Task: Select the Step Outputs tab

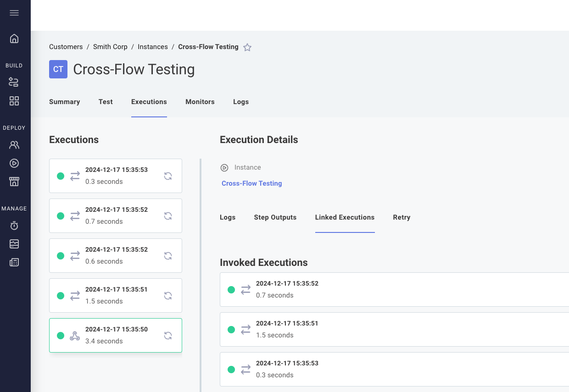Action: tap(275, 217)
